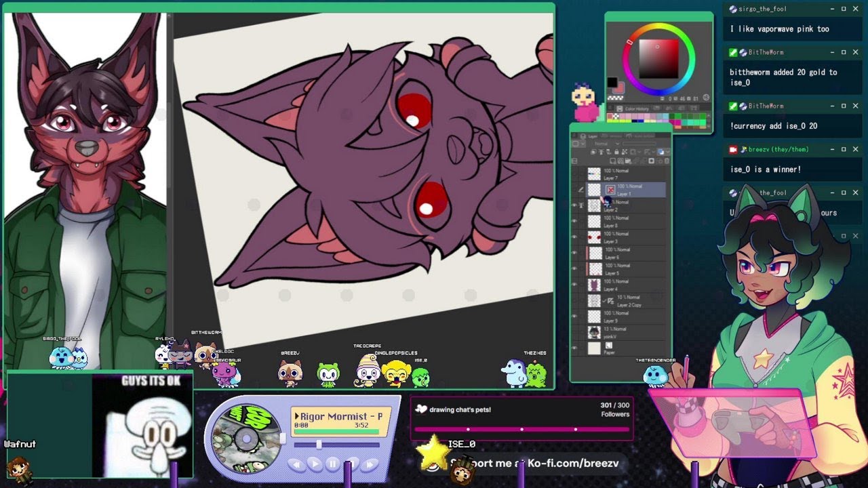Pause the song in the music player
The height and width of the screenshot is (488, 868).
tap(332, 464)
